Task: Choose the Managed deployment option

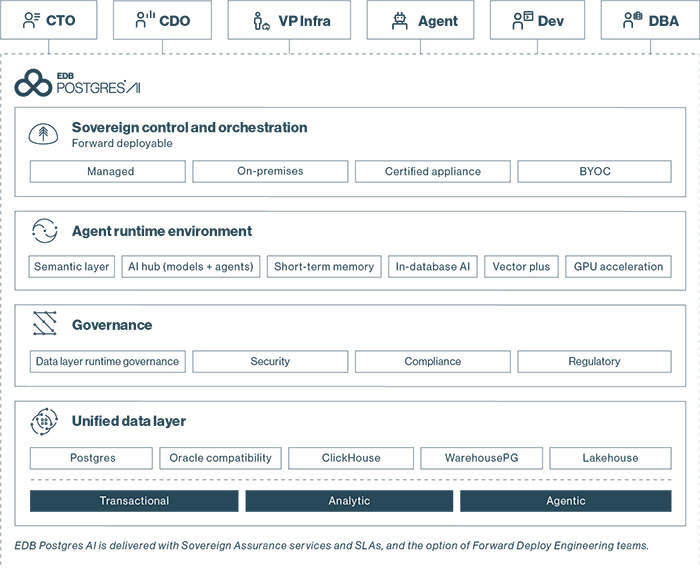Action: click(108, 171)
